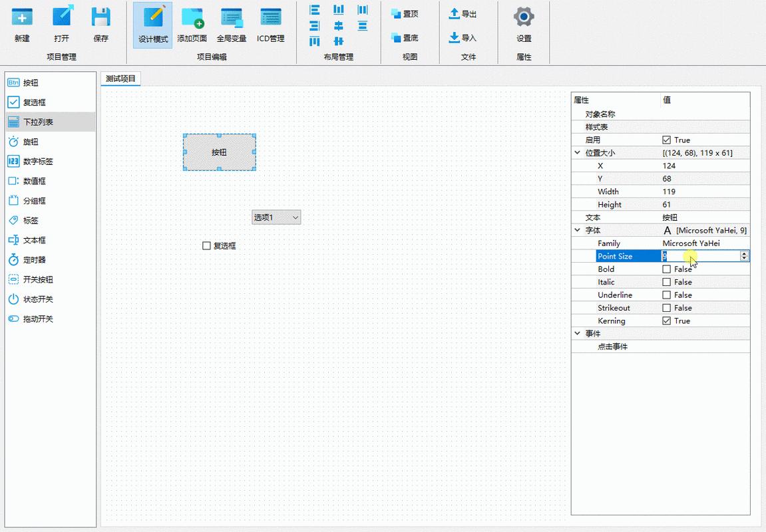766x532 pixels.
Task: Click the Width value field
Action: coord(704,192)
